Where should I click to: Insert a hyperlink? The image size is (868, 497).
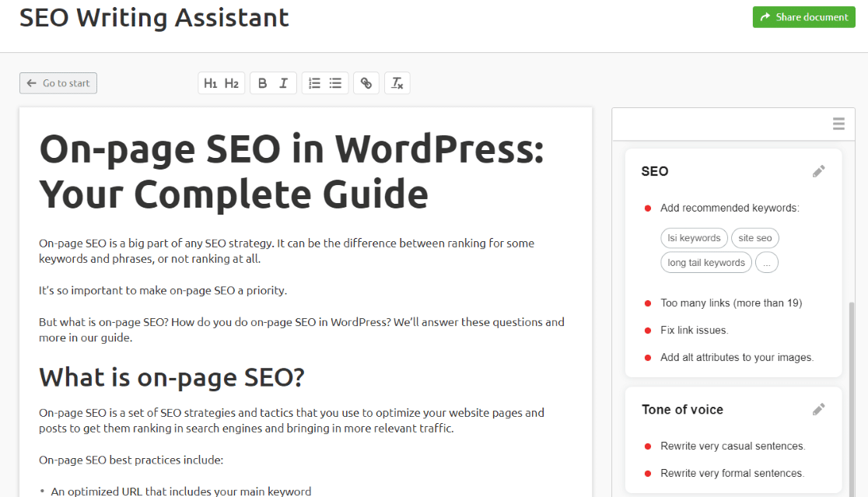tap(366, 82)
